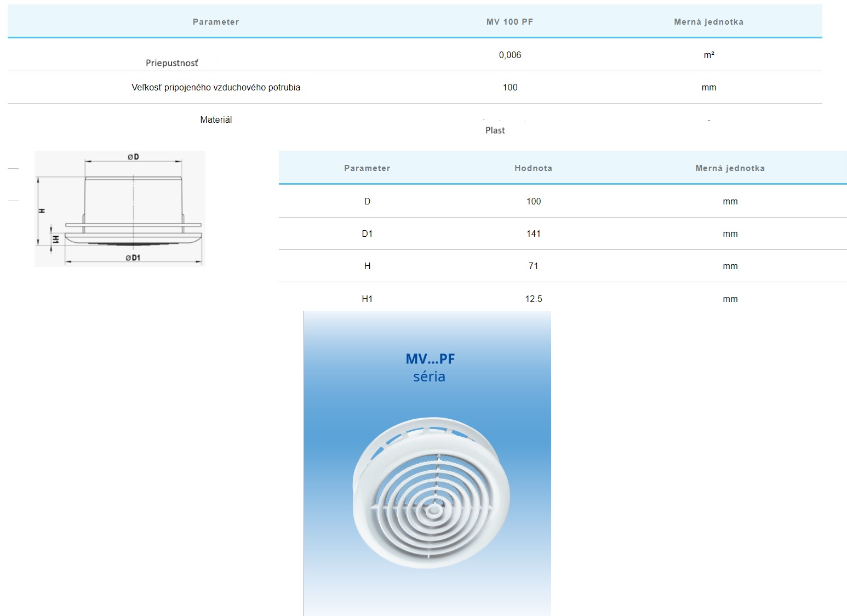The image size is (847, 616).
Task: Click the øD label in the drawing
Action: pos(133,157)
